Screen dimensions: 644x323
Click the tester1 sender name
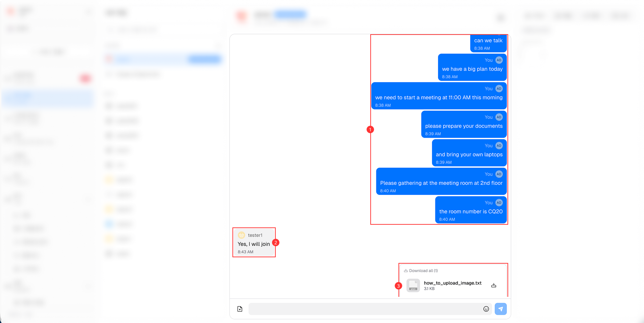255,235
